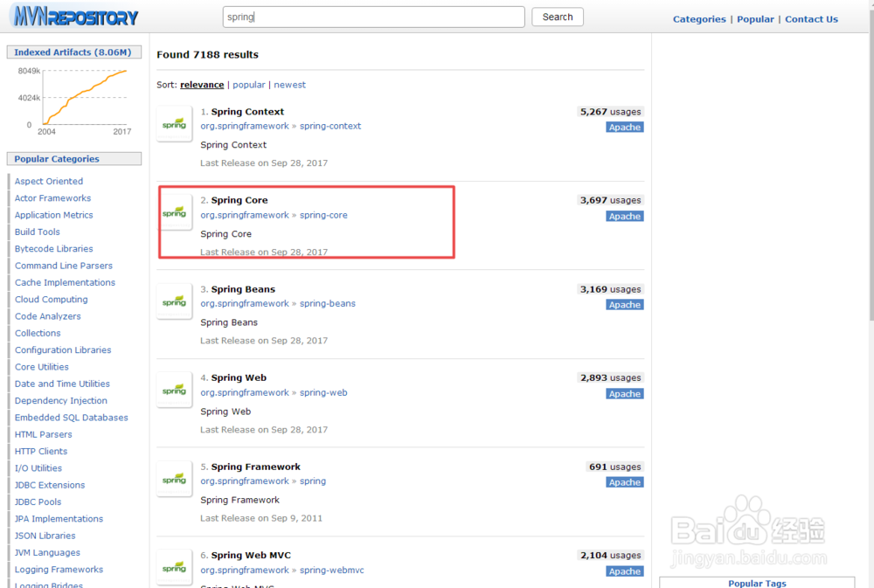The width and height of the screenshot is (874, 588).
Task: Open the Cache Implementations category
Action: tap(66, 282)
